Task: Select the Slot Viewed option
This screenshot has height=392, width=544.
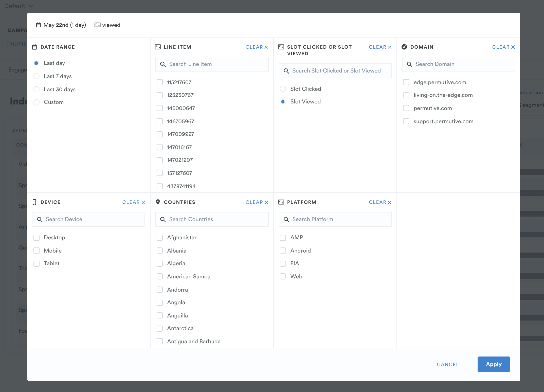Action: (283, 102)
